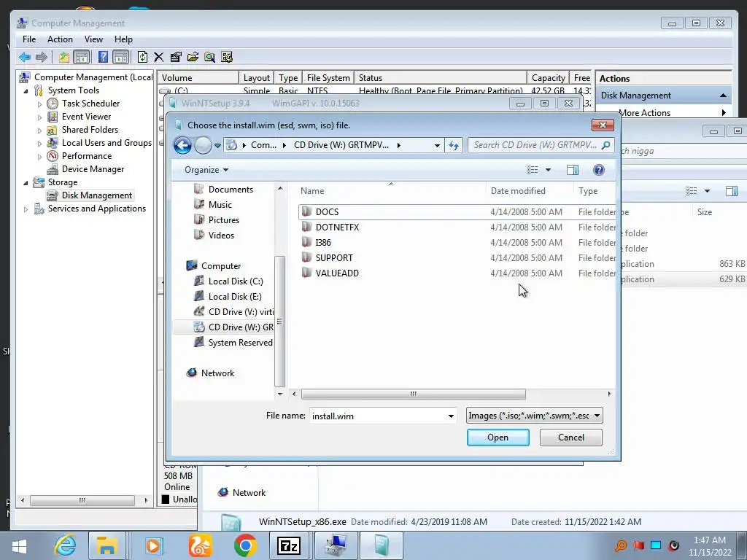Open 7-Zip from the taskbar

[x=289, y=545]
